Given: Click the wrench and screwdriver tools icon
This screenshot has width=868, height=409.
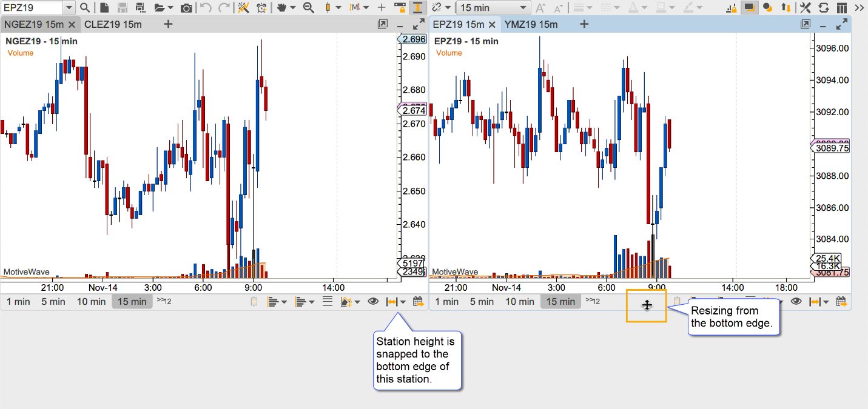Looking at the screenshot, I should (x=806, y=8).
